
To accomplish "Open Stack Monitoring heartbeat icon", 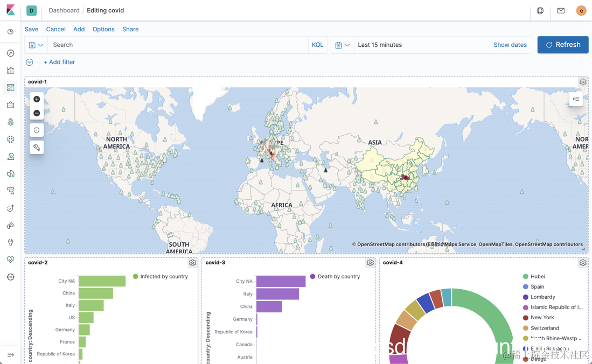I will click(x=11, y=260).
